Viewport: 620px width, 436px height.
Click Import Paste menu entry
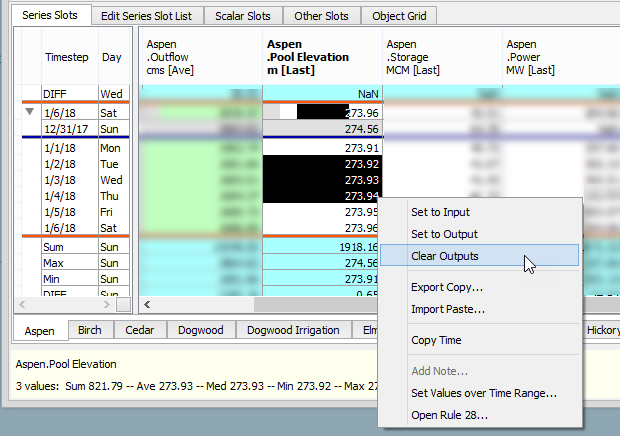click(448, 309)
